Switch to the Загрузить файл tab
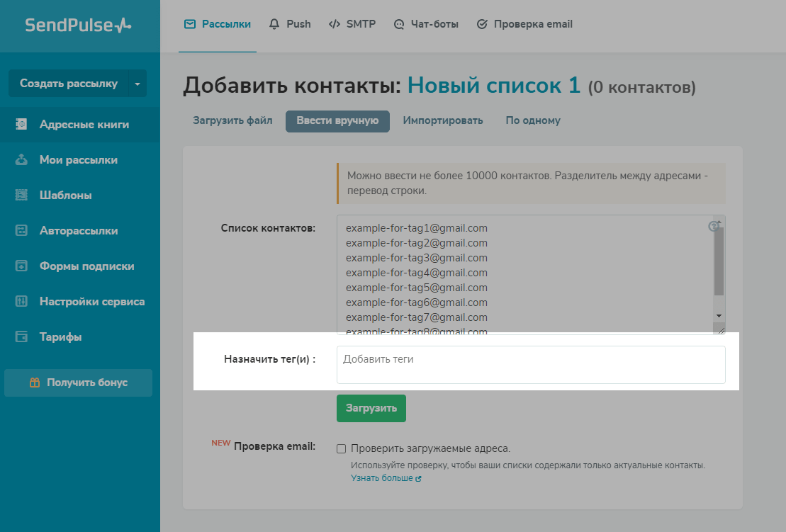The height and width of the screenshot is (532, 786). pos(232,120)
